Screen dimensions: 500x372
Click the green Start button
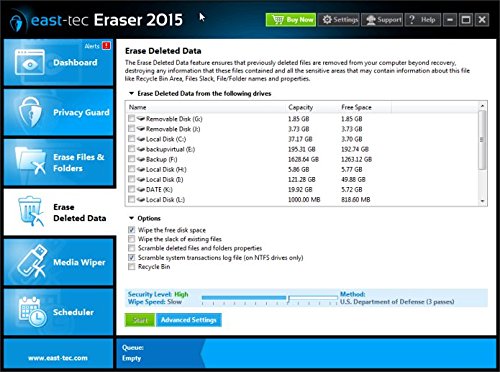[140, 320]
